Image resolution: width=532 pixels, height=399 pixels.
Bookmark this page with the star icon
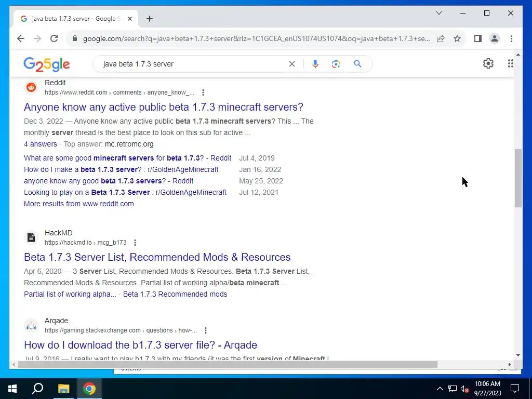(x=457, y=38)
